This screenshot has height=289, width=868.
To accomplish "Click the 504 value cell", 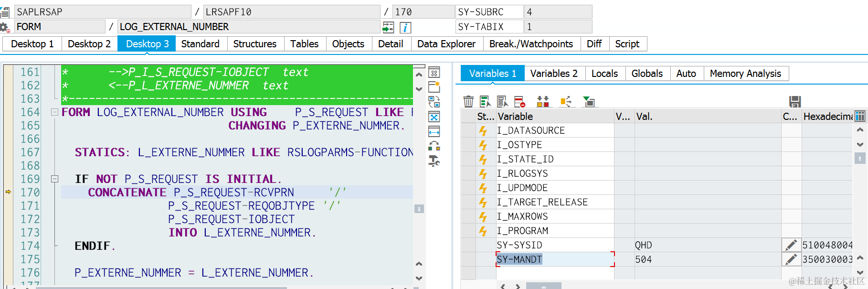I will coord(707,259).
